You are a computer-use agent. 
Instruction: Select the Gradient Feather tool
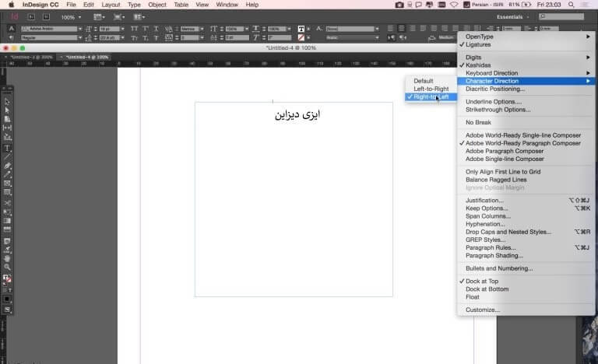point(7,229)
